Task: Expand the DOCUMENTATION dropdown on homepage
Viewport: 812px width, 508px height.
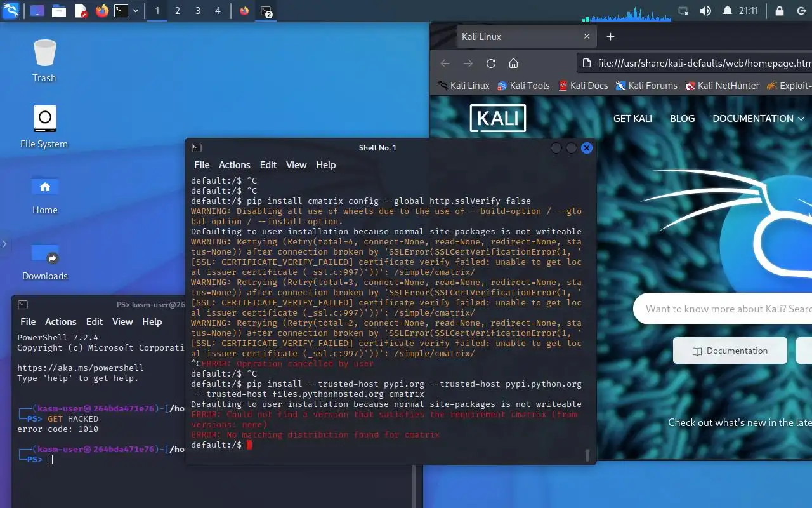Action: point(759,118)
